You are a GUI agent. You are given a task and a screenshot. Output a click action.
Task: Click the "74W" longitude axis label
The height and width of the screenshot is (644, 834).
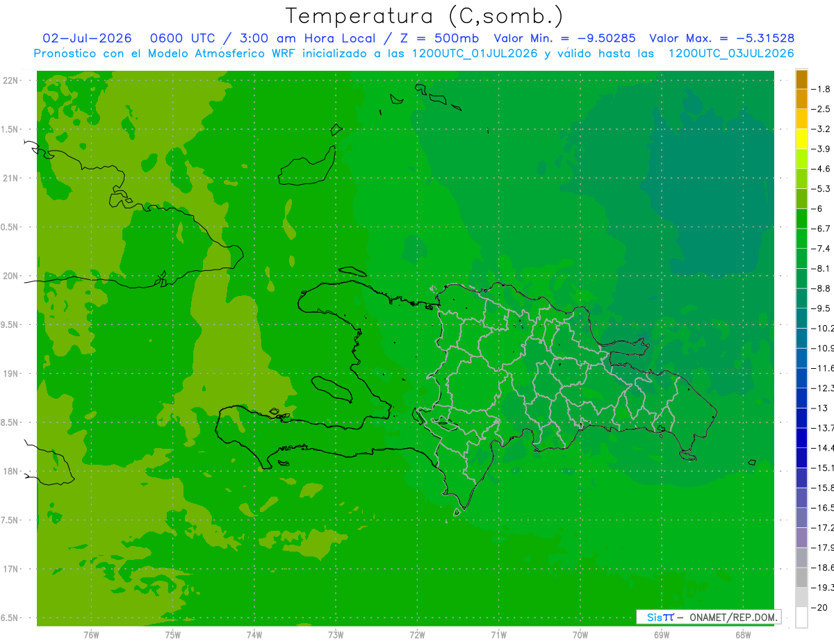pos(254,635)
